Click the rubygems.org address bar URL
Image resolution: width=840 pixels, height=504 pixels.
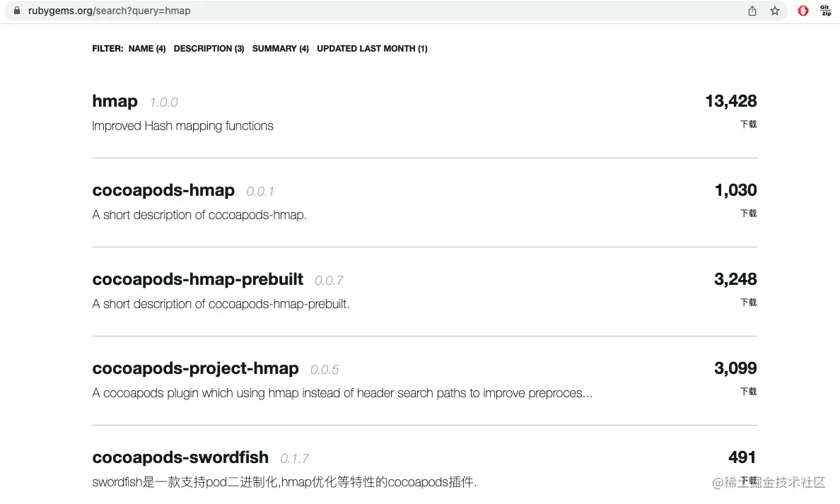click(110, 11)
